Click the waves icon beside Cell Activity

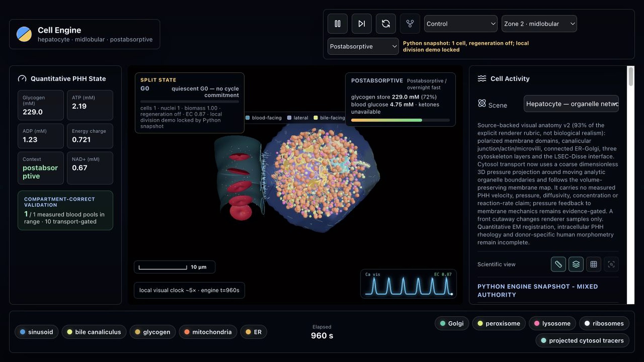(482, 78)
